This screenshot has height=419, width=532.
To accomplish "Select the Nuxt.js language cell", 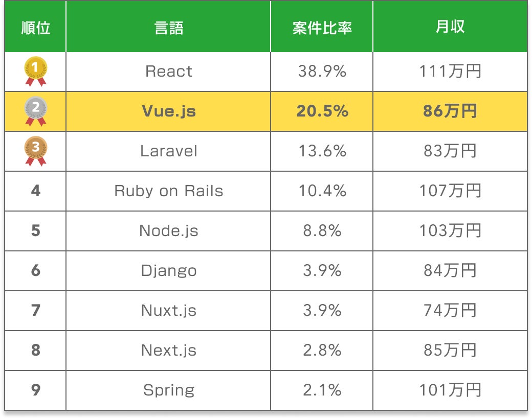I will [x=168, y=311].
